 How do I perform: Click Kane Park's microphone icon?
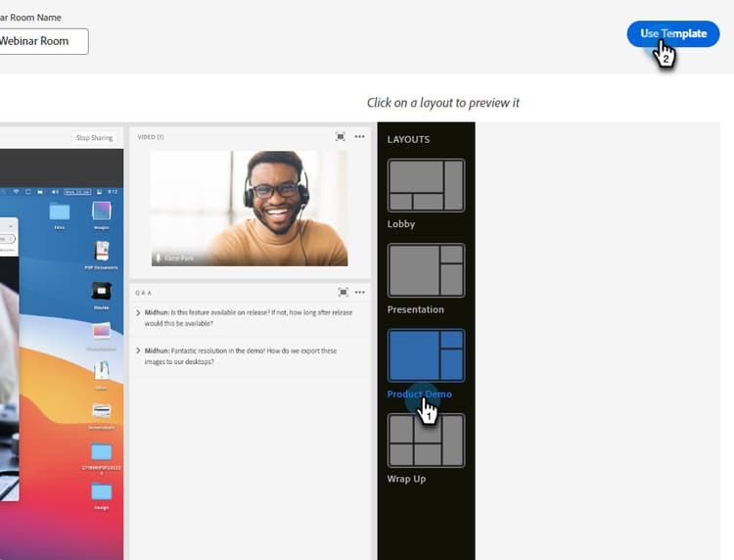[158, 258]
